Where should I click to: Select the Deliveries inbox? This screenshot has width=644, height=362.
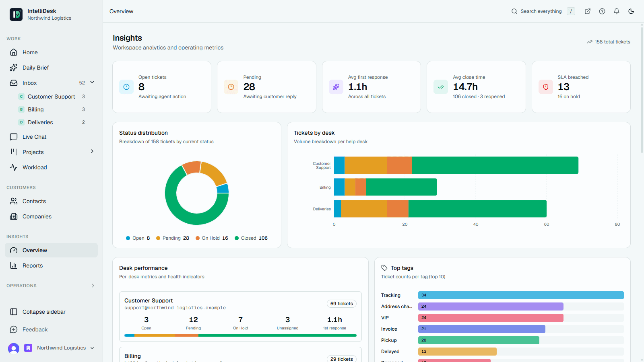click(52, 122)
